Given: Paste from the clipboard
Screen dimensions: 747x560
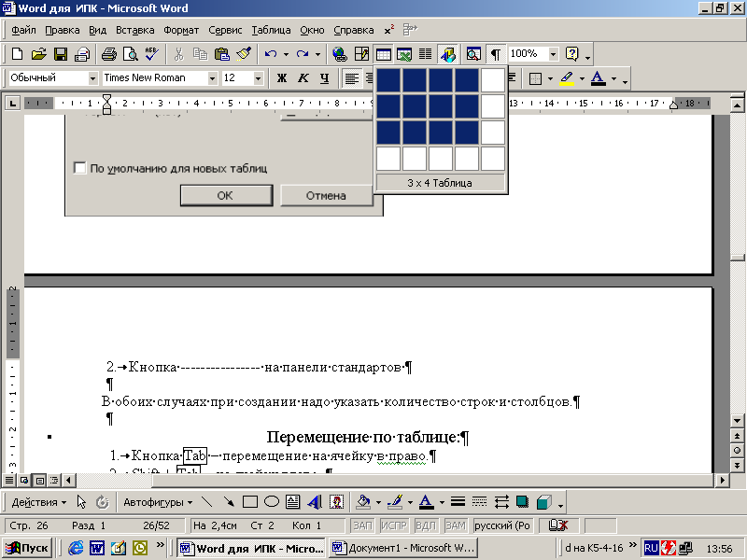Looking at the screenshot, I should pyautogui.click(x=222, y=54).
